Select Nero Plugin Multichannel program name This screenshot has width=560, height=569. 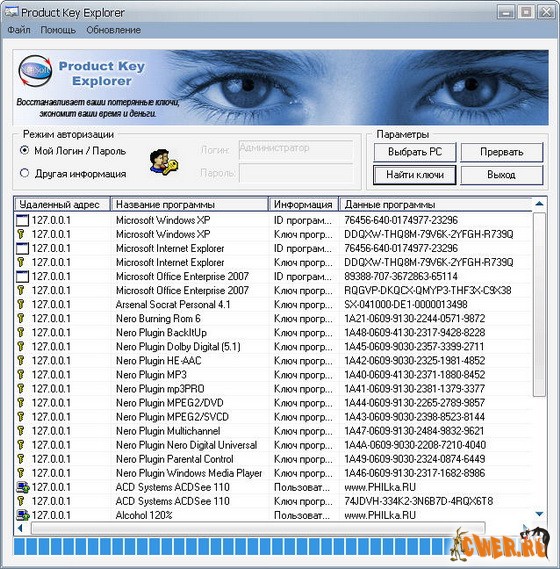coord(168,431)
